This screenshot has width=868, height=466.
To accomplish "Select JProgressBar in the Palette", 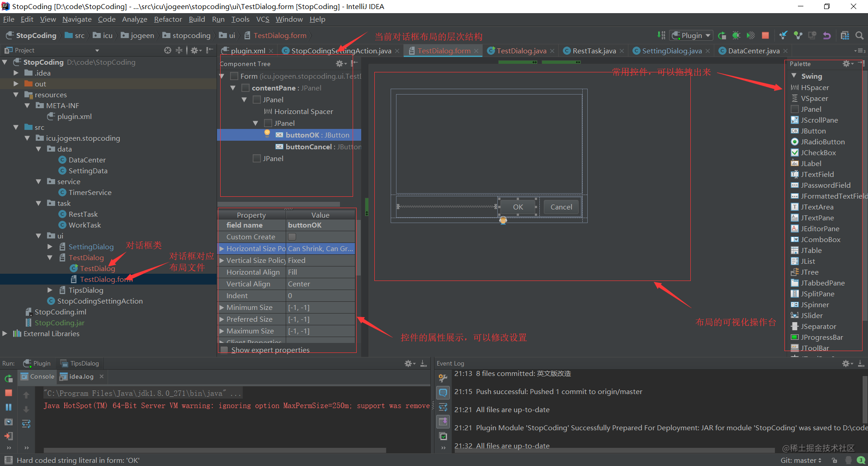I will click(817, 337).
